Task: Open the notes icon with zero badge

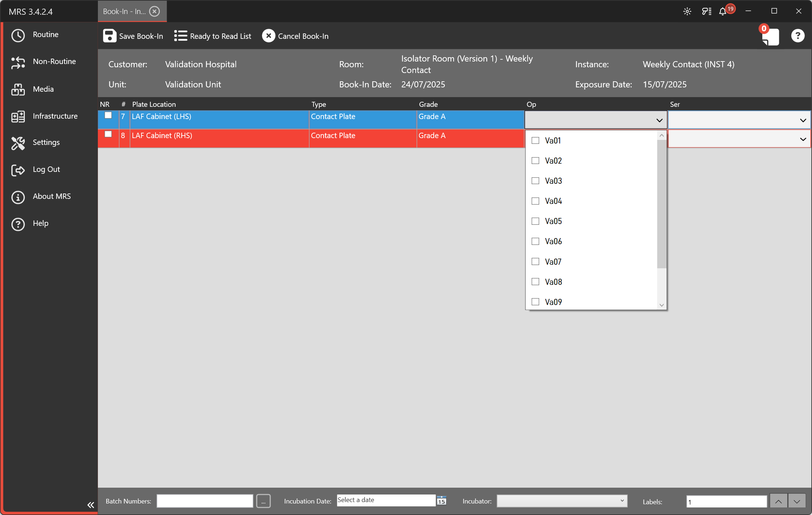Action: click(x=771, y=37)
